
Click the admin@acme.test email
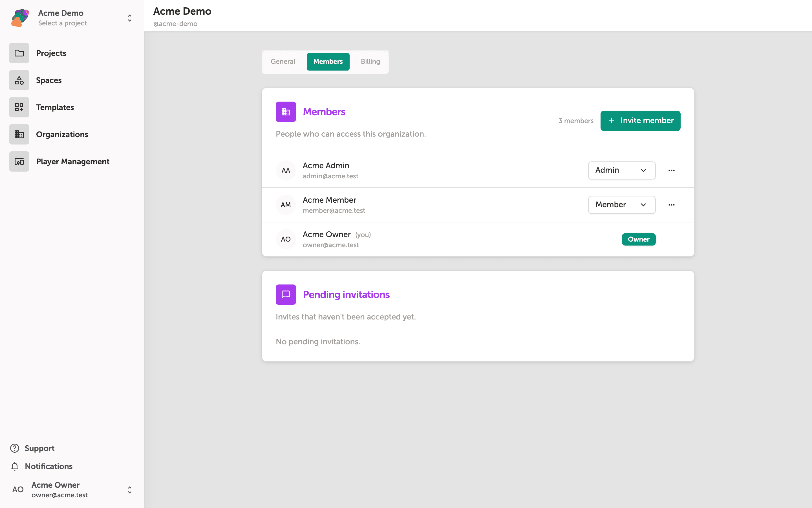pos(330,176)
